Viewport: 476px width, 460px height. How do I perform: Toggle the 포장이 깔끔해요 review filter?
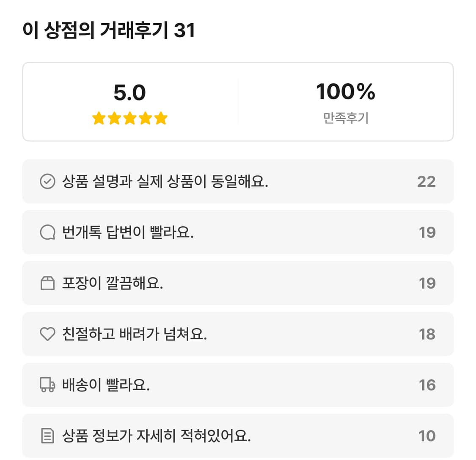238,283
